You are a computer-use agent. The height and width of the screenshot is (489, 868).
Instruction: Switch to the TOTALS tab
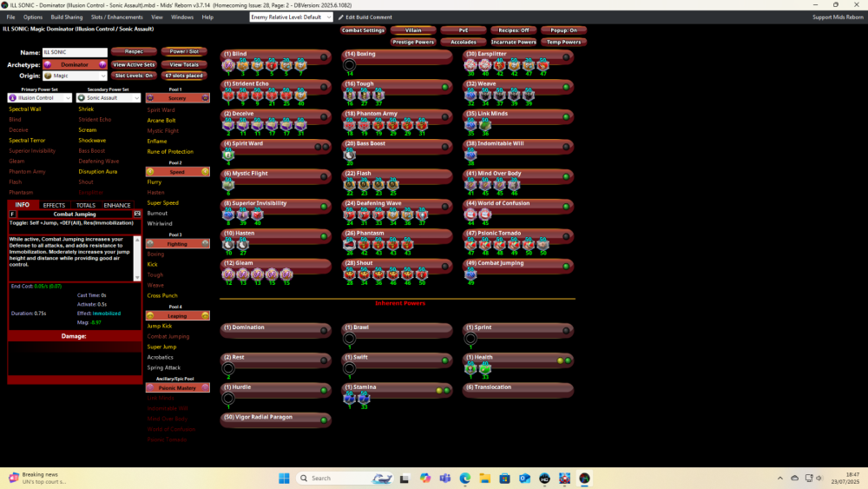pos(86,205)
